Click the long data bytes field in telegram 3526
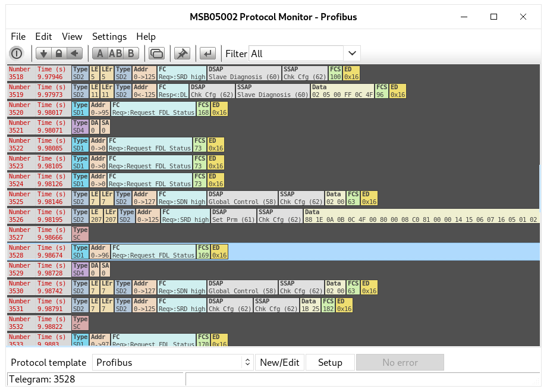 (422, 216)
